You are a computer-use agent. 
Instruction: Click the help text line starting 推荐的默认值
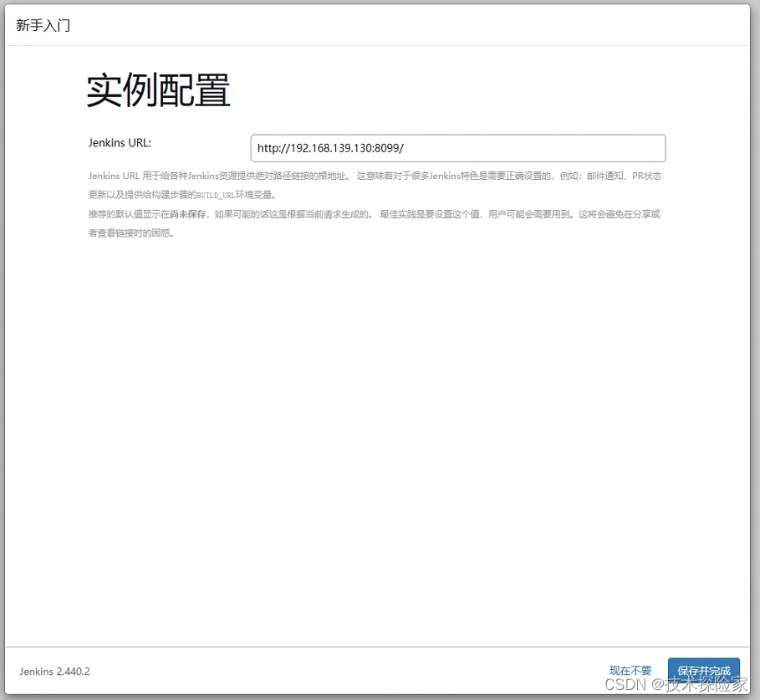[x=375, y=214]
